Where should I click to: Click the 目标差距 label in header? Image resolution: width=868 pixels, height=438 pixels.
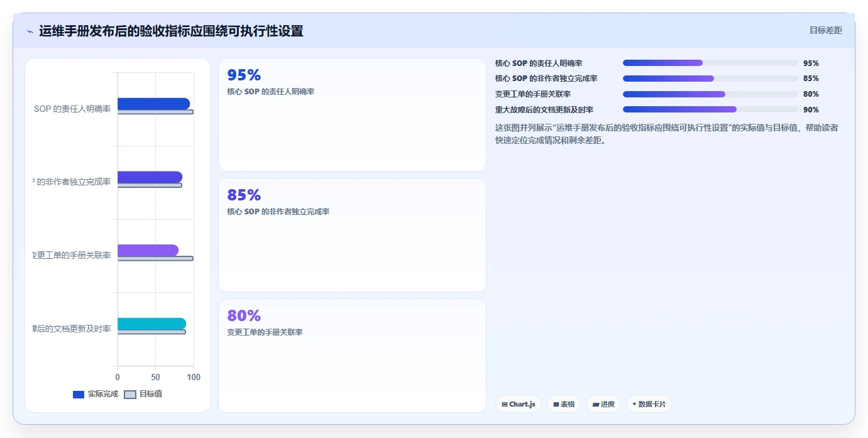(825, 30)
